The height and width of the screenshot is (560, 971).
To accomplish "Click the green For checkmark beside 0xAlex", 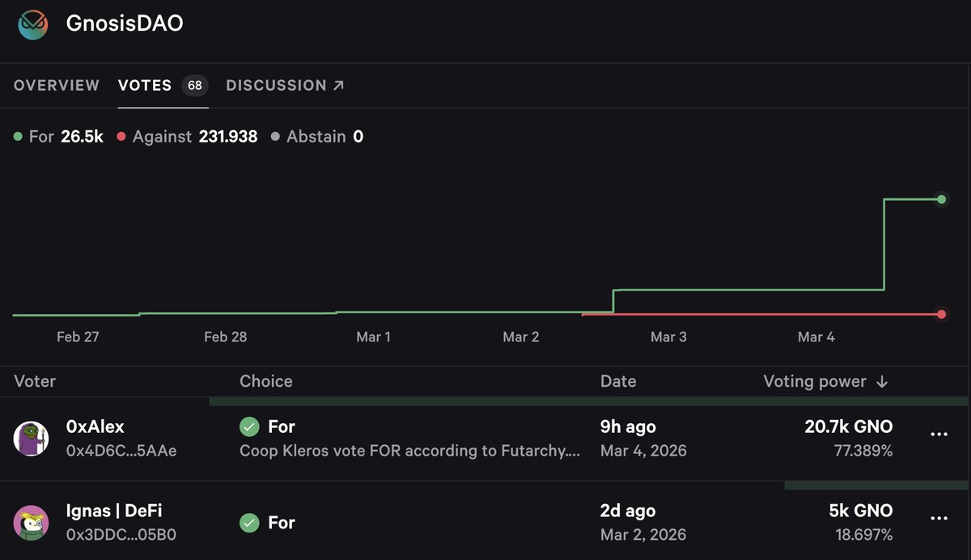I will point(249,426).
